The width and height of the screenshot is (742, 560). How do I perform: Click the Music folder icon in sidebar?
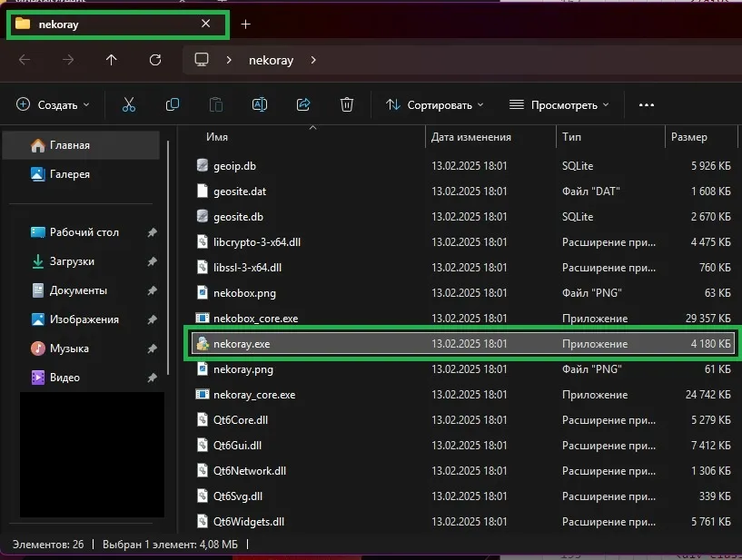38,349
